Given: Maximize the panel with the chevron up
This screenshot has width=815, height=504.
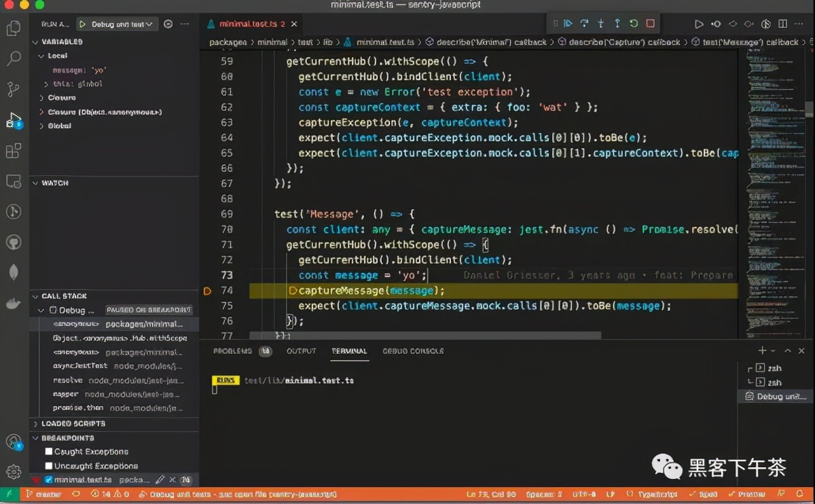Looking at the screenshot, I should pyautogui.click(x=788, y=350).
